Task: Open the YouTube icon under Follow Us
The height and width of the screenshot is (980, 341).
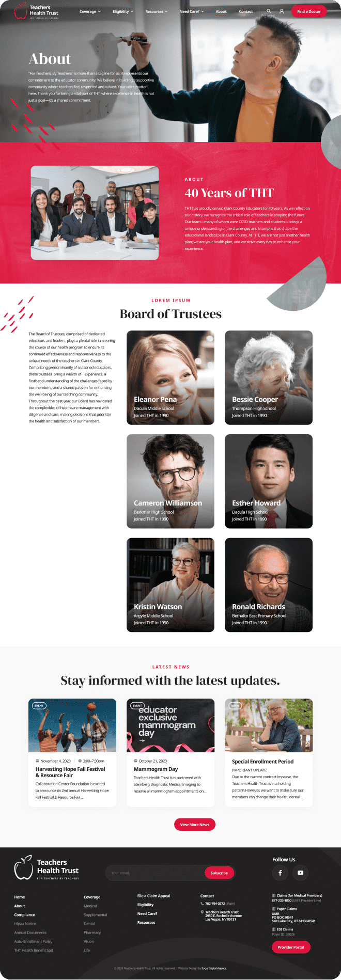Action: 300,873
